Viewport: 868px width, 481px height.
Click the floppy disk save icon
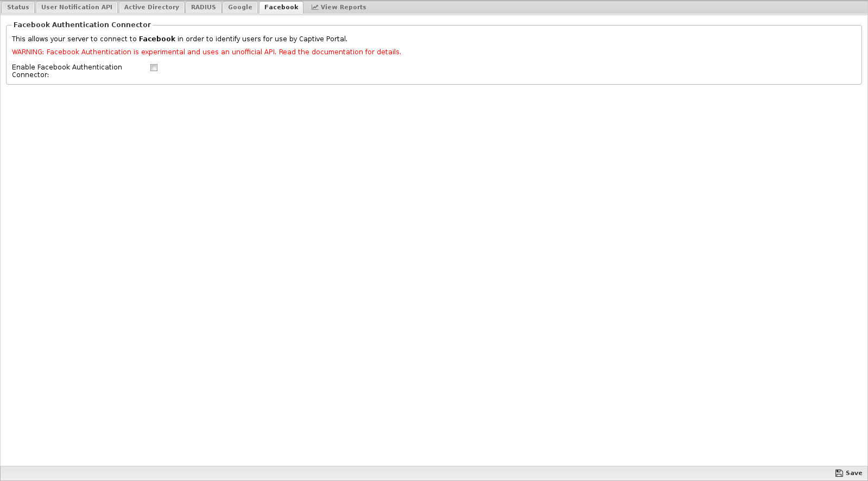click(x=839, y=473)
